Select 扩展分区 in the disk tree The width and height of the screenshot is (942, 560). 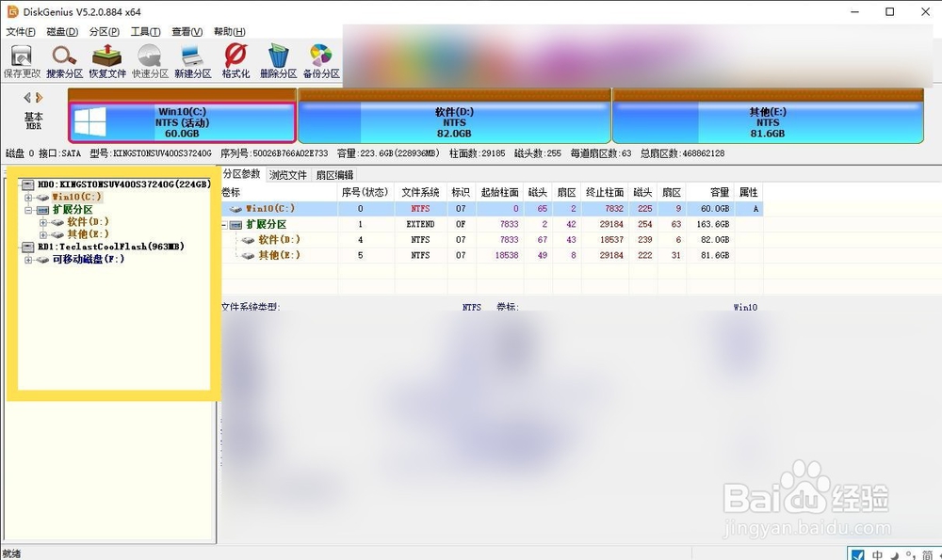pos(73,210)
